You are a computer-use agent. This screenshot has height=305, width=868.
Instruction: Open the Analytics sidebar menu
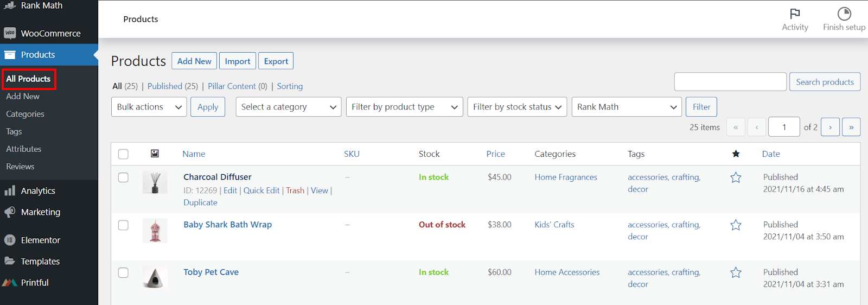pyautogui.click(x=38, y=191)
